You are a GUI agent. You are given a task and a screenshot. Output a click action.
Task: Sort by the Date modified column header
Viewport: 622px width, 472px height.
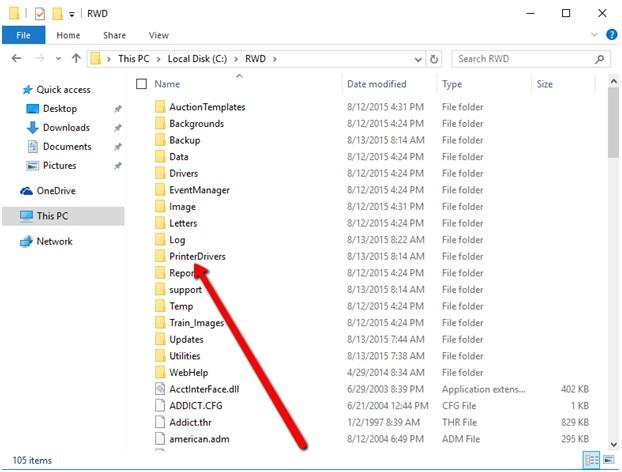376,84
